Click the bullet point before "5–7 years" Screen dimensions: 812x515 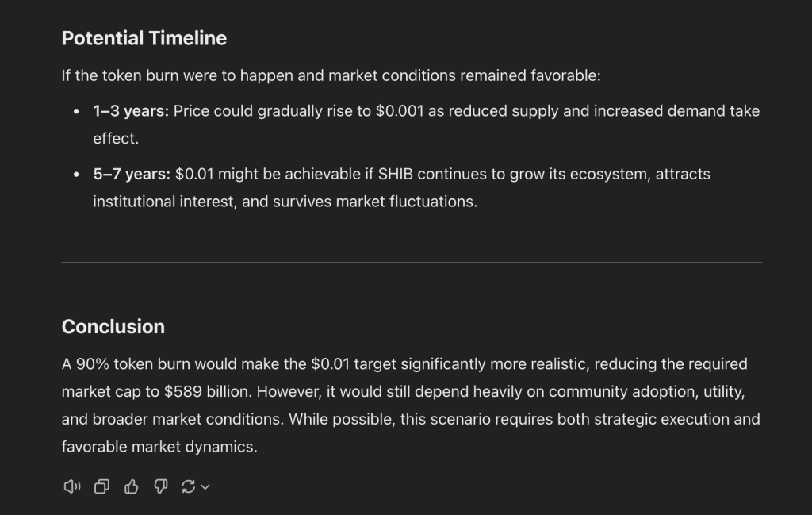pos(76,175)
